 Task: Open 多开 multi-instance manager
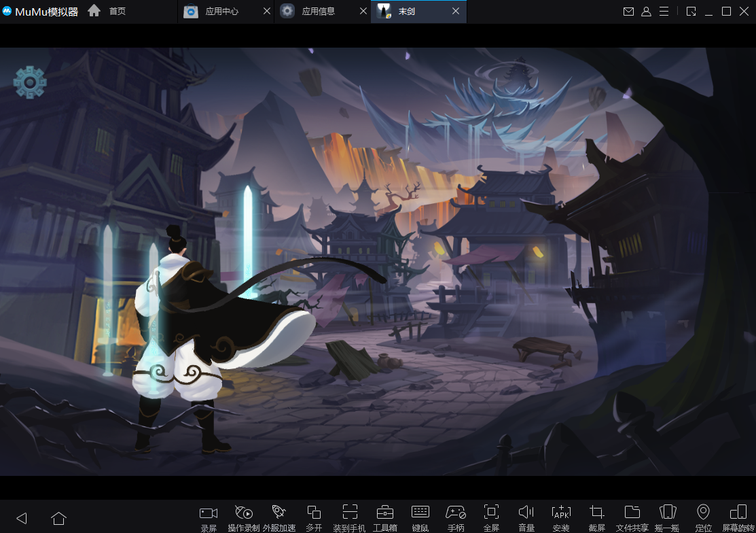[314, 519]
